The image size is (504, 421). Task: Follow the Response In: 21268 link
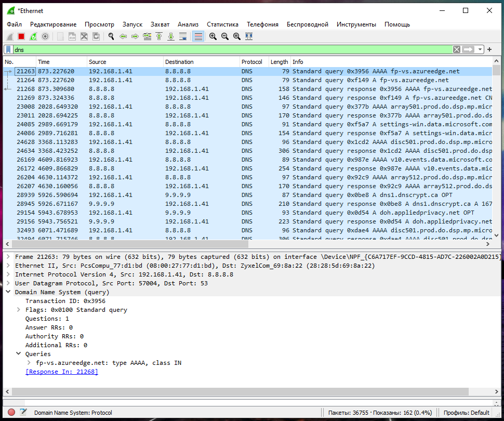tap(62, 372)
